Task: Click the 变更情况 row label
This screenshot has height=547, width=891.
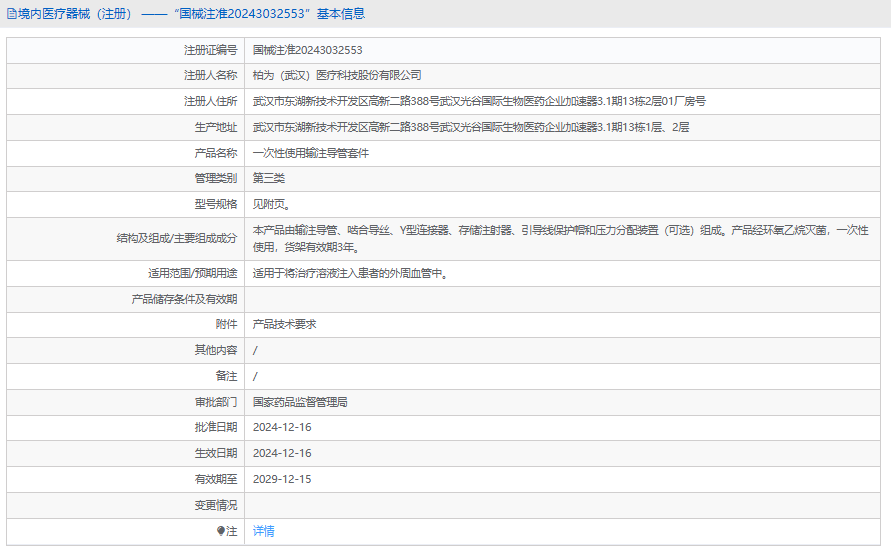Action: point(216,505)
